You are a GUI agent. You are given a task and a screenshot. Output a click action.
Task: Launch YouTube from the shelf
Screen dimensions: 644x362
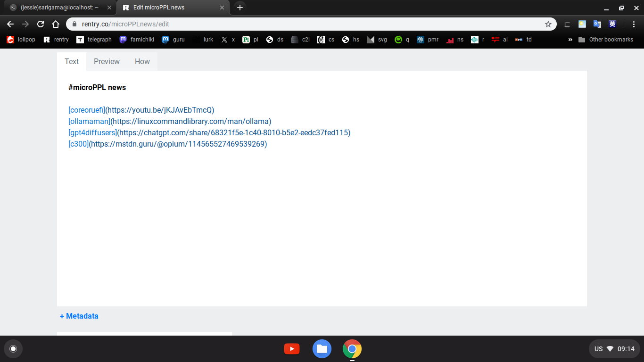click(292, 349)
